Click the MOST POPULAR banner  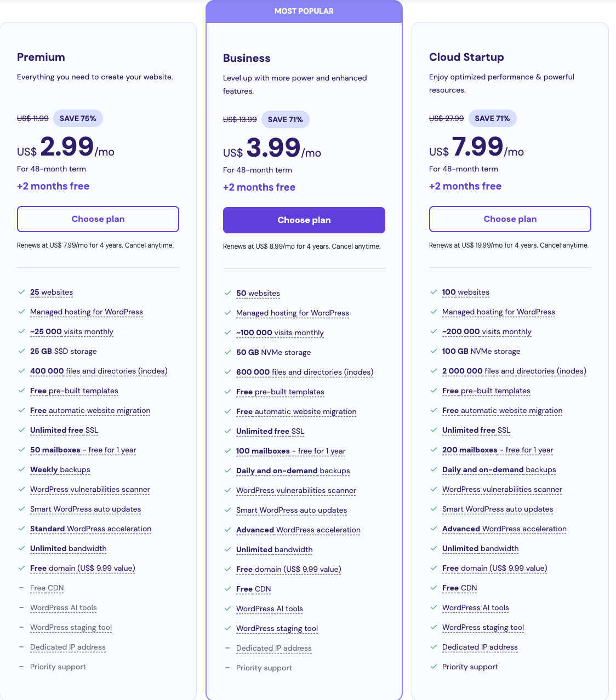pos(304,11)
